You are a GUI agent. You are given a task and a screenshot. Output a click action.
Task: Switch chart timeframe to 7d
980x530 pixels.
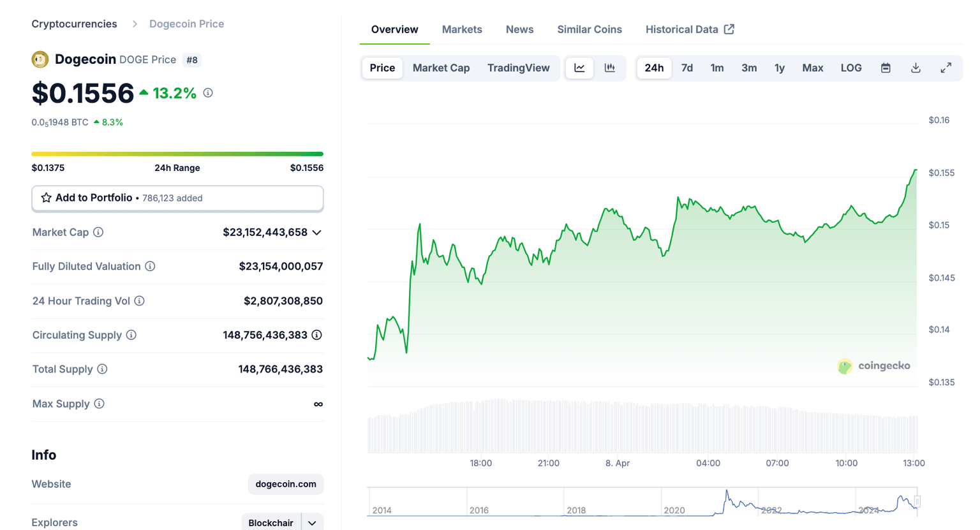(x=687, y=68)
